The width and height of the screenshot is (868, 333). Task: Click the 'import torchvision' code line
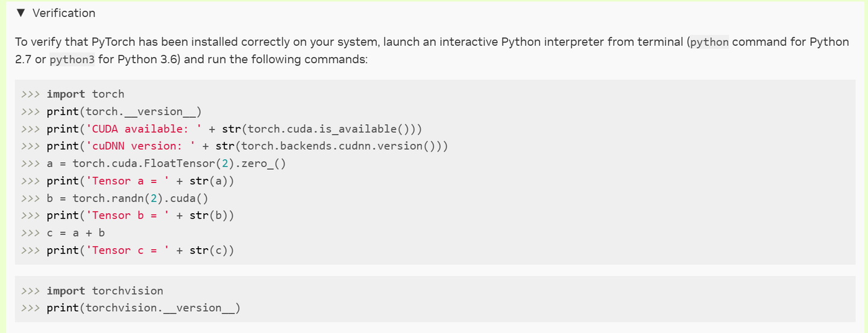coord(105,291)
